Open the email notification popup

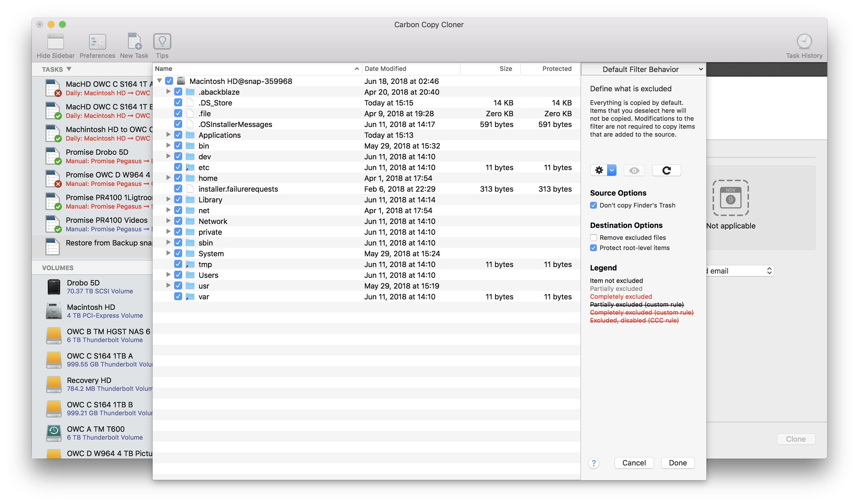tap(740, 271)
